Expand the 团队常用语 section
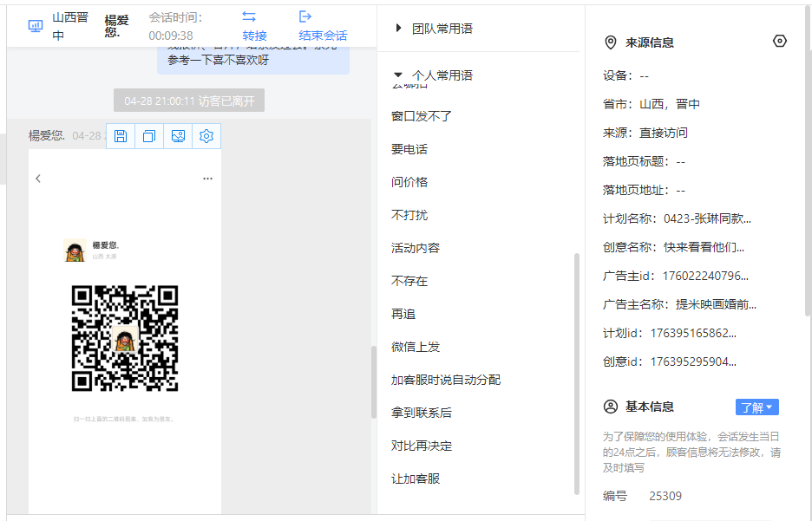The image size is (812, 521). coord(398,28)
